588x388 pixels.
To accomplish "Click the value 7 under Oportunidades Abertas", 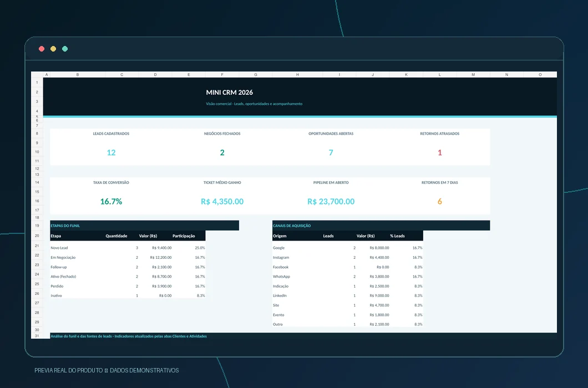I will [331, 152].
